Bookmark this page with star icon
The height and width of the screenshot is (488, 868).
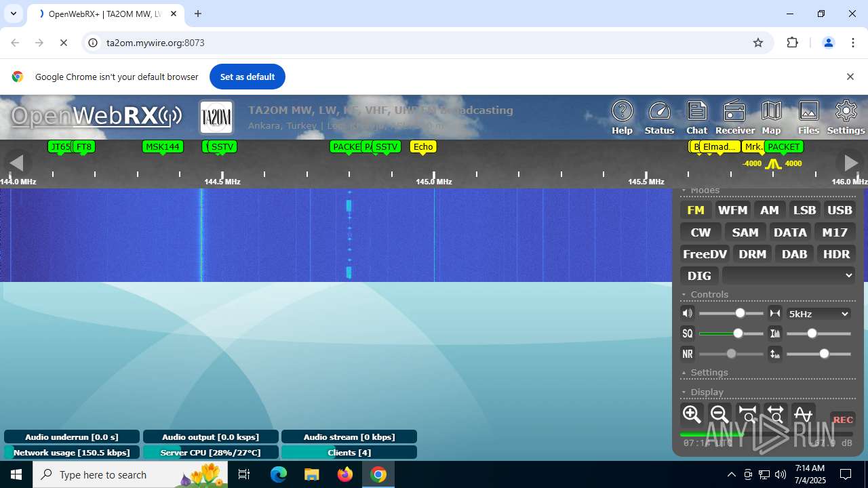(758, 43)
